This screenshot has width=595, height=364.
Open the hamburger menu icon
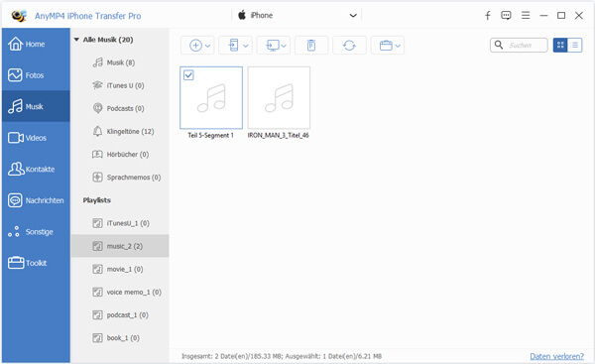click(x=526, y=15)
